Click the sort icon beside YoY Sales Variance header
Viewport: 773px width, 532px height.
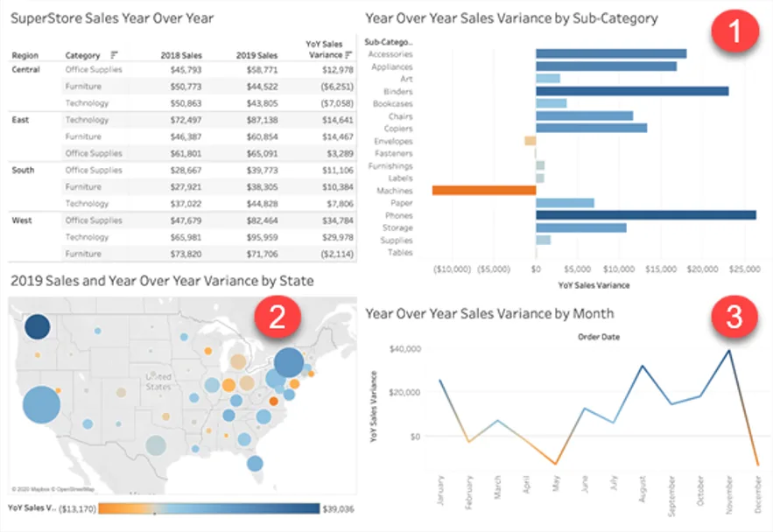click(348, 54)
